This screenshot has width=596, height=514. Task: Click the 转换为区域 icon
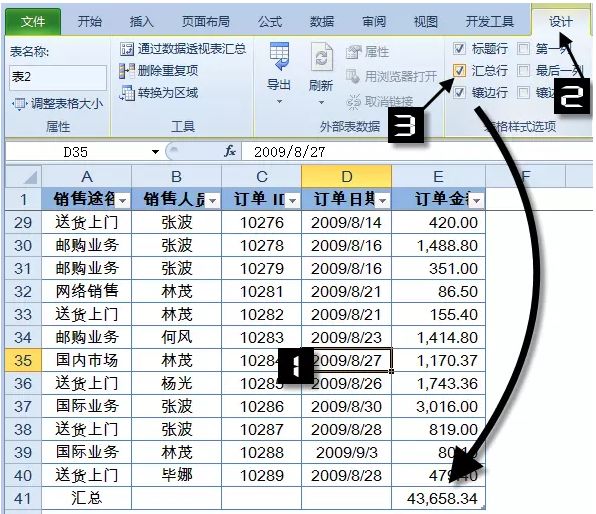pyautogui.click(x=127, y=93)
